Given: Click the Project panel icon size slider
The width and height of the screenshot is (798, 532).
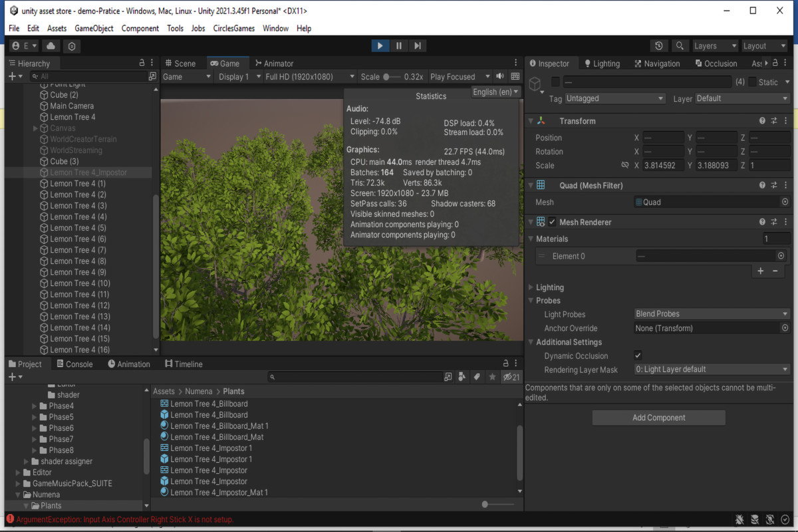Looking at the screenshot, I should (497, 505).
